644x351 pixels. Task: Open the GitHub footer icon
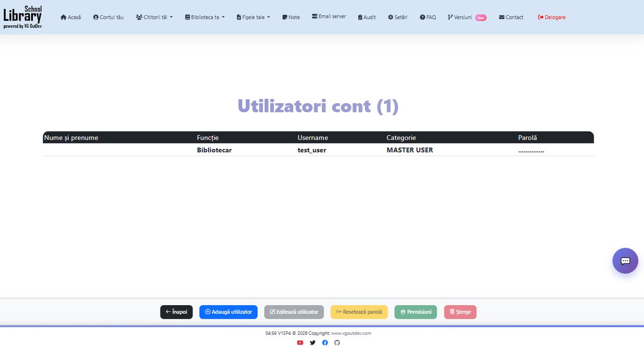(x=337, y=343)
